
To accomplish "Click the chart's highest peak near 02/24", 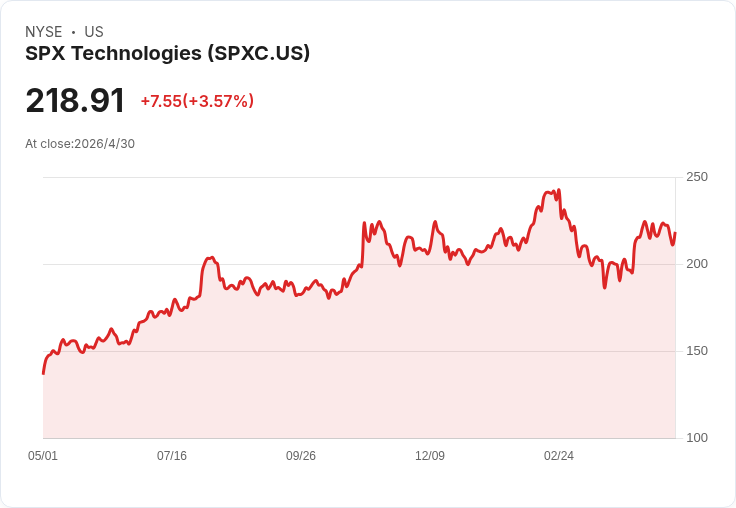I will [559, 190].
